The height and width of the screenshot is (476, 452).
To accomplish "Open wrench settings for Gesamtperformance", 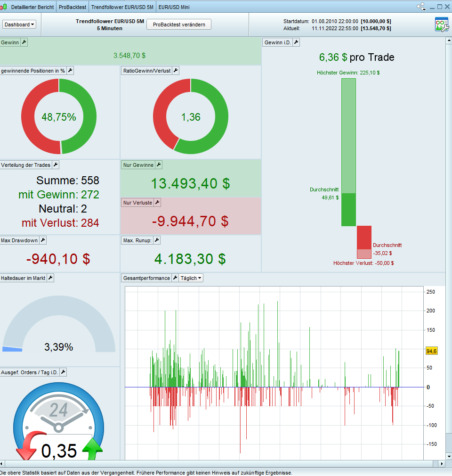I will click(x=175, y=278).
